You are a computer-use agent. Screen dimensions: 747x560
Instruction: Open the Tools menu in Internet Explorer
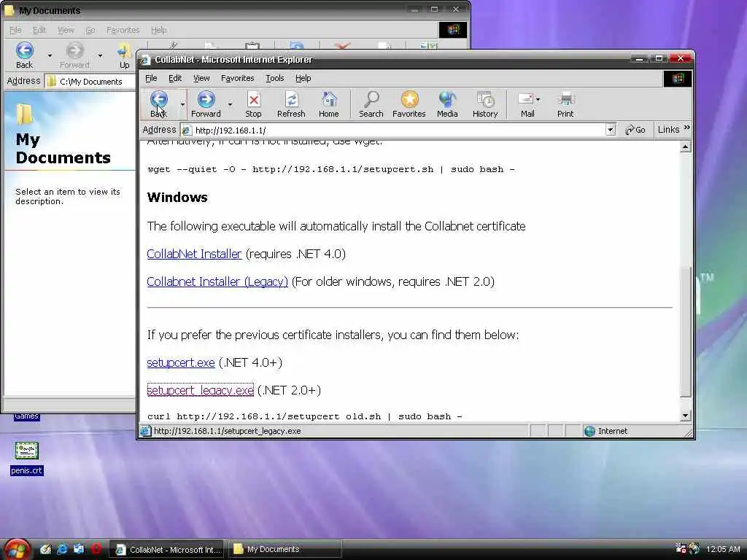tap(275, 78)
